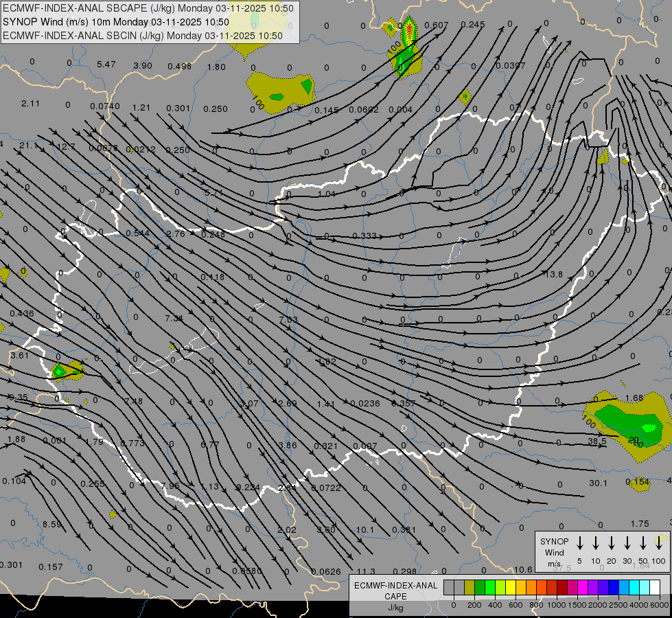Click the 6000 tick label in CAPE legend
The width and height of the screenshot is (672, 618).
click(660, 605)
